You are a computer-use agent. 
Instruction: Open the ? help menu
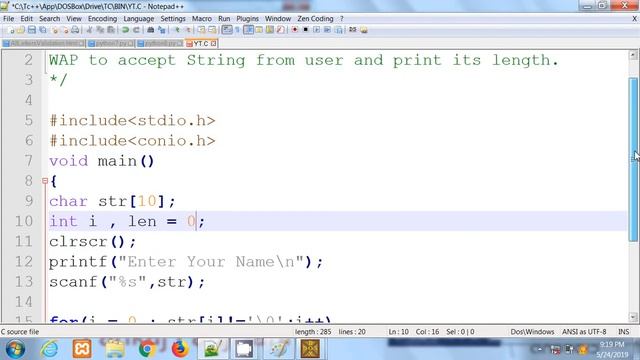(342, 19)
